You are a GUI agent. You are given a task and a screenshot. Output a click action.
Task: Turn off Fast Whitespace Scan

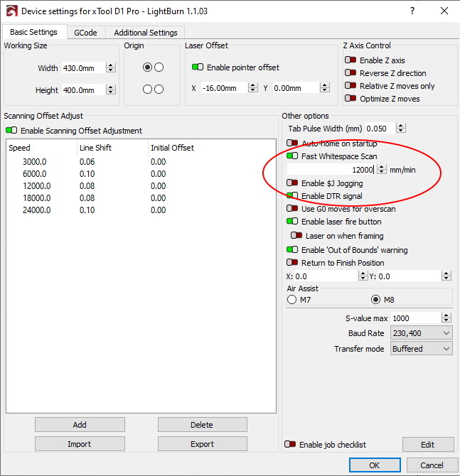[292, 156]
